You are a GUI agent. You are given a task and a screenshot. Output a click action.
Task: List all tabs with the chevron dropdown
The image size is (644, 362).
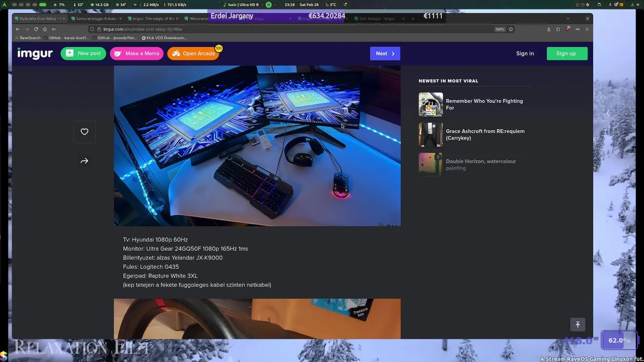tap(568, 19)
